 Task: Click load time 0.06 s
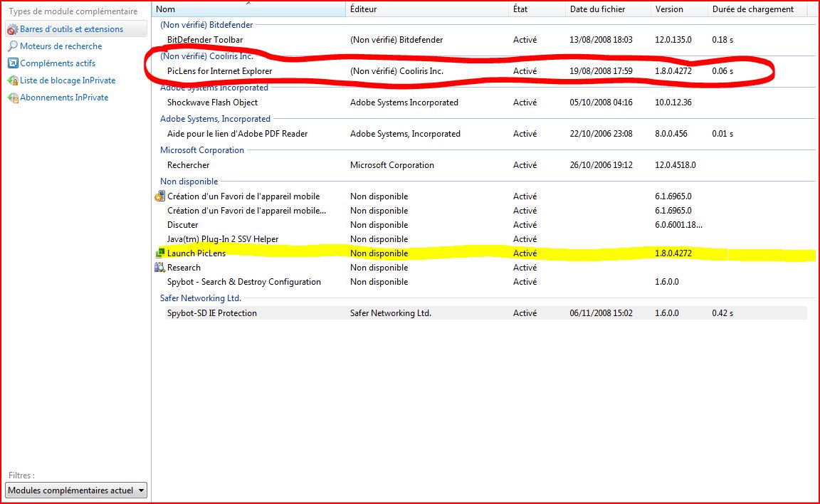(722, 71)
